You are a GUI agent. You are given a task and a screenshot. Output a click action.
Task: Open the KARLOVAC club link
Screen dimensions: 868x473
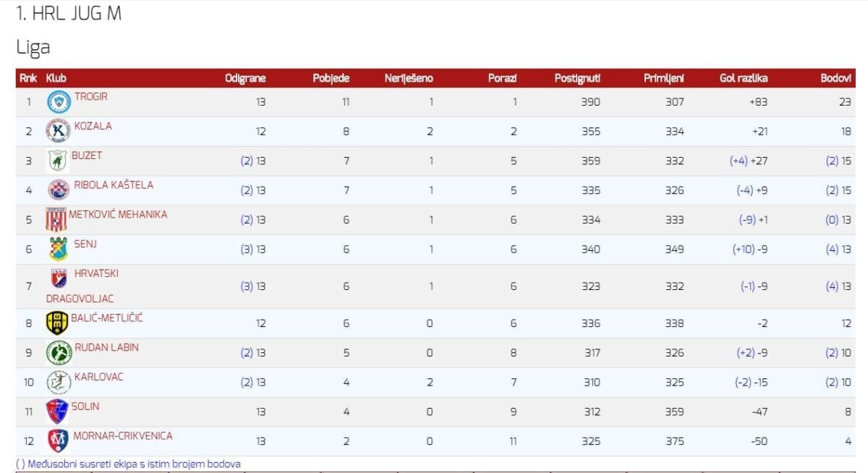[99, 377]
